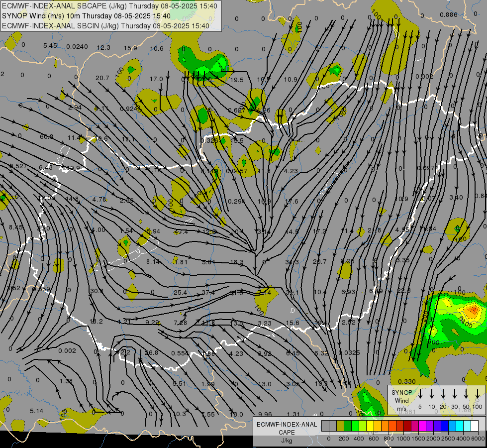Click the 1500 tick label on color bar

(x=418, y=439)
